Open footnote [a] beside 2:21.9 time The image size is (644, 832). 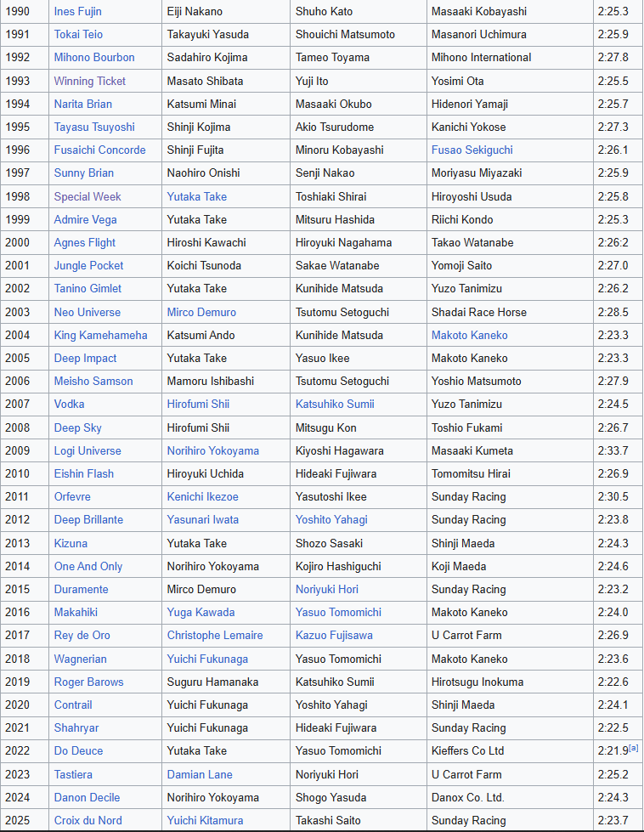point(634,748)
